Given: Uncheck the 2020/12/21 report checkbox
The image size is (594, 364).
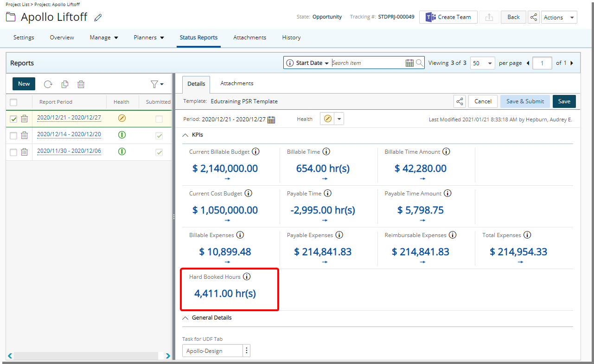Looking at the screenshot, I should tap(13, 119).
